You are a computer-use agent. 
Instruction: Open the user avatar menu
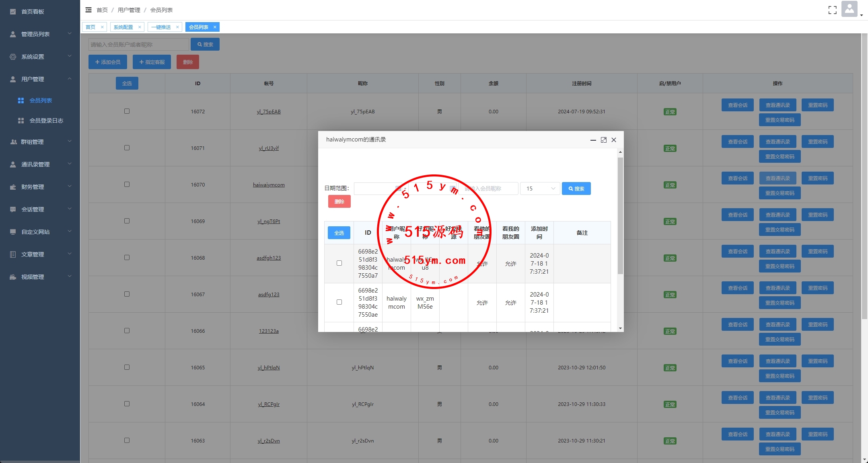pos(849,9)
